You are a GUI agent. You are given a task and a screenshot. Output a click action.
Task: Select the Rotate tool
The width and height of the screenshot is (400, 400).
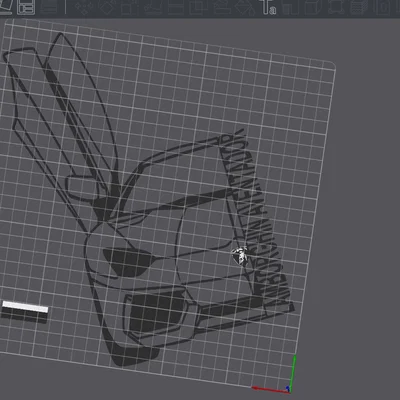[x=106, y=7]
